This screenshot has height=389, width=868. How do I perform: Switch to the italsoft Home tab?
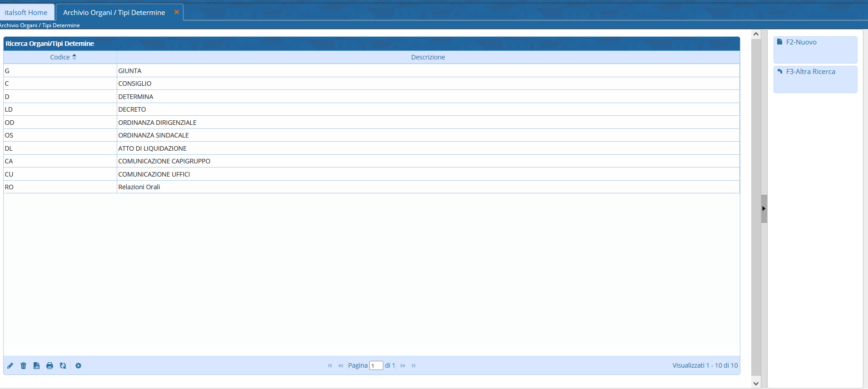(x=26, y=13)
